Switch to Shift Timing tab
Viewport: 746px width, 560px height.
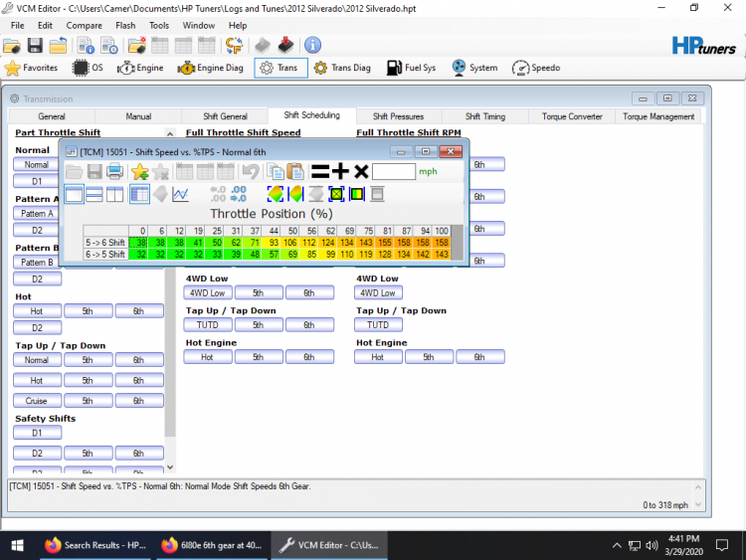click(485, 116)
